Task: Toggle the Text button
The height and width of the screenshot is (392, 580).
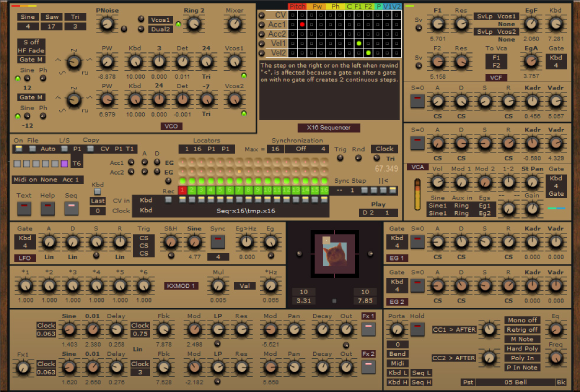Action: (24, 209)
